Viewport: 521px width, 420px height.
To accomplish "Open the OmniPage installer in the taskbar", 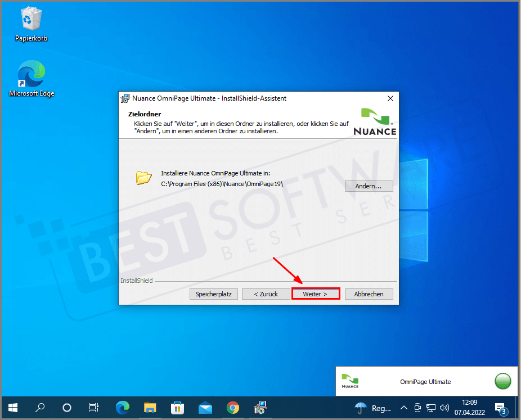I will (x=260, y=407).
